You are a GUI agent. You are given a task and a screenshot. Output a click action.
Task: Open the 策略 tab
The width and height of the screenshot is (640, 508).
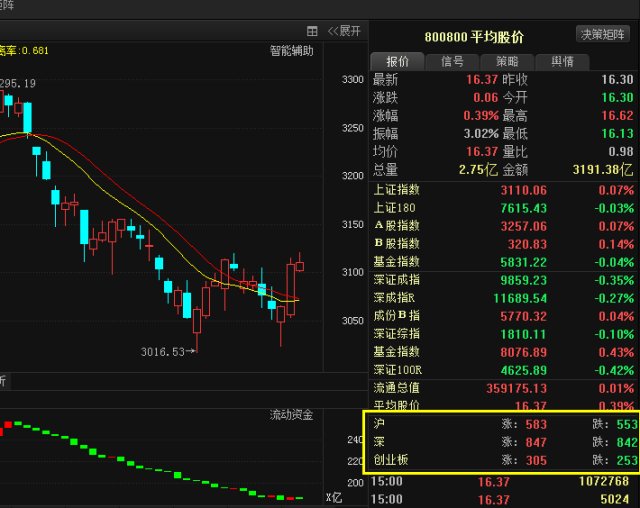(x=507, y=61)
